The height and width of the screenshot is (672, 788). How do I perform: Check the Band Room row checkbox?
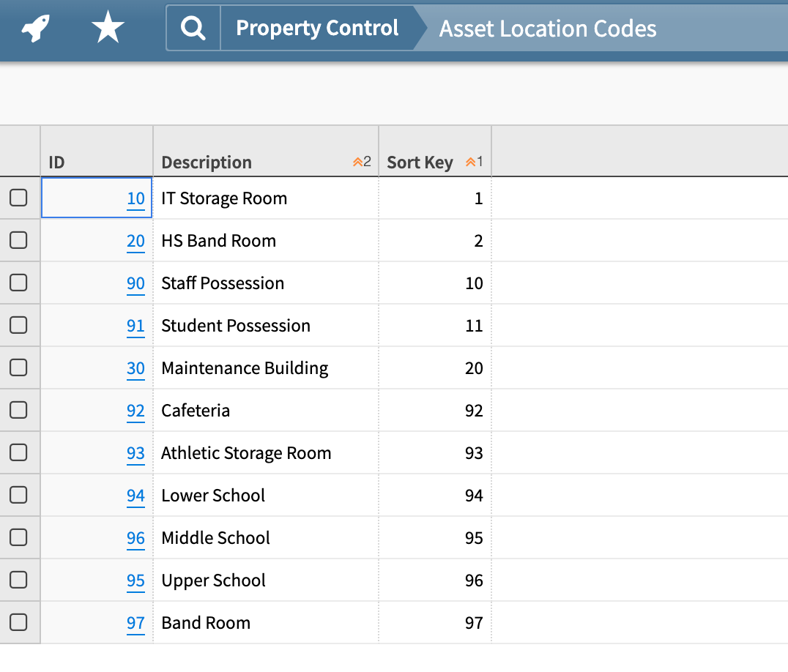pyautogui.click(x=20, y=622)
